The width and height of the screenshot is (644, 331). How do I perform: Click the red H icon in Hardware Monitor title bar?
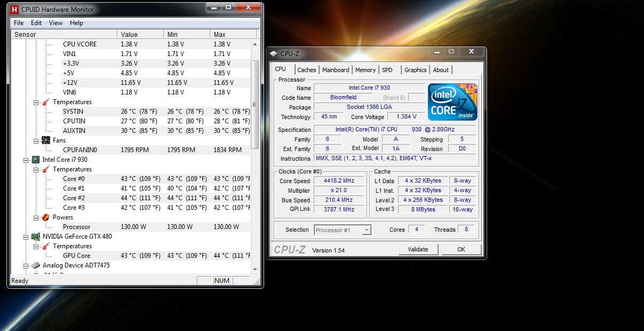coord(14,9)
